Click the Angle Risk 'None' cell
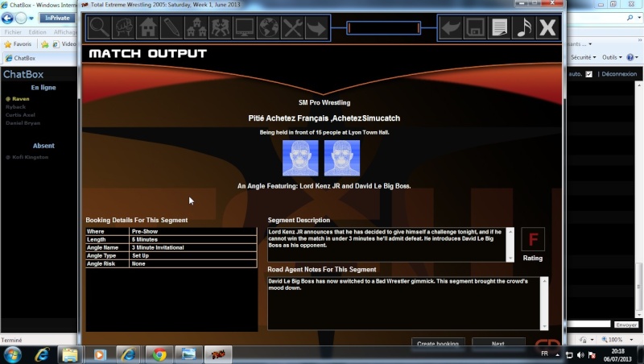The width and height of the screenshot is (644, 364). coord(193,264)
